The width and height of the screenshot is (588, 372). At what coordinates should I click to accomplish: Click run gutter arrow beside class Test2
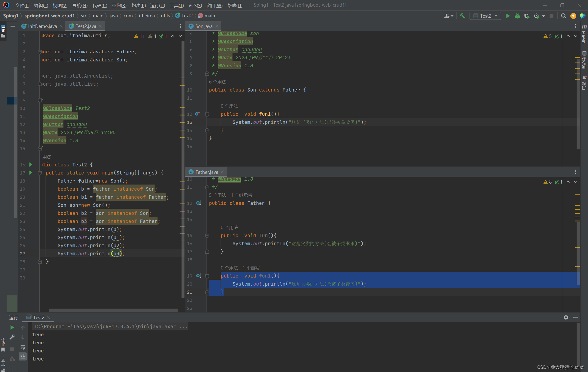(x=31, y=165)
